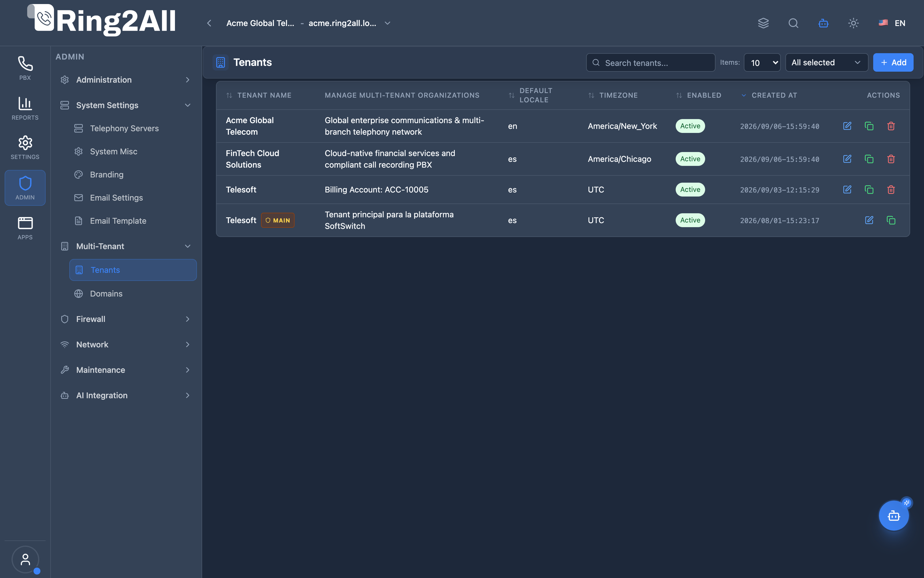This screenshot has height=578, width=924.
Task: Edit the Acme Global Telecom tenant
Action: (x=847, y=126)
